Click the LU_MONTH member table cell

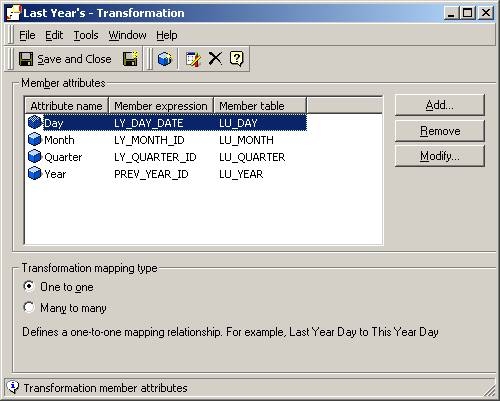tap(246, 140)
